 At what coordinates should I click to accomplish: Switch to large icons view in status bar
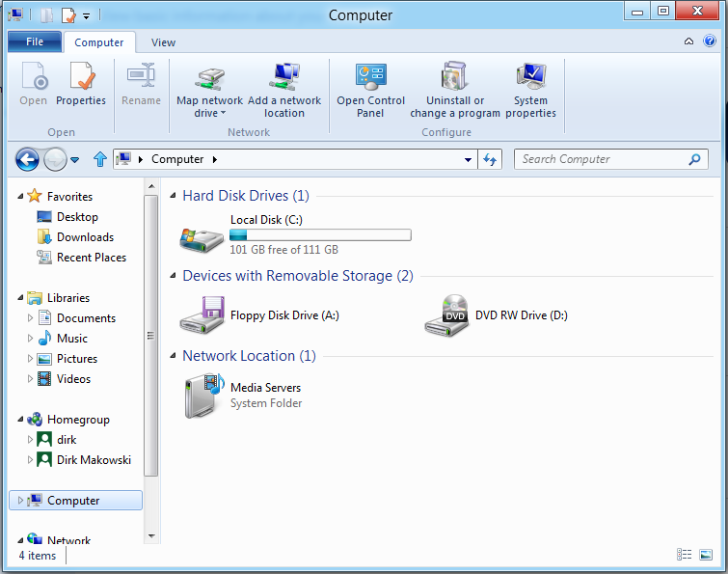tap(706, 554)
